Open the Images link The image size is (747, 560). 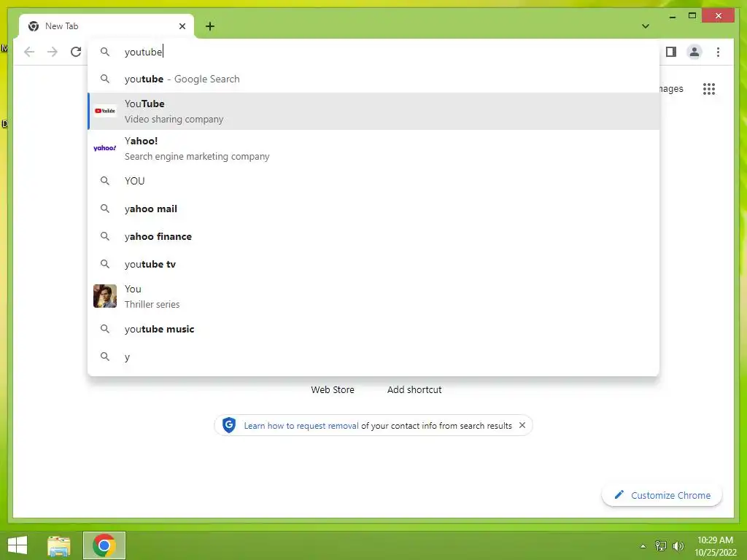pyautogui.click(x=671, y=88)
